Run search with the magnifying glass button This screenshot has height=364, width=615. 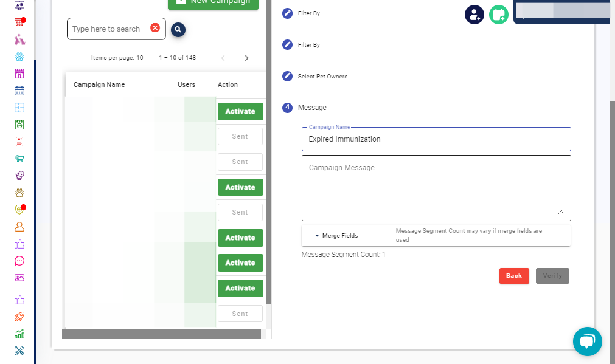tap(178, 29)
